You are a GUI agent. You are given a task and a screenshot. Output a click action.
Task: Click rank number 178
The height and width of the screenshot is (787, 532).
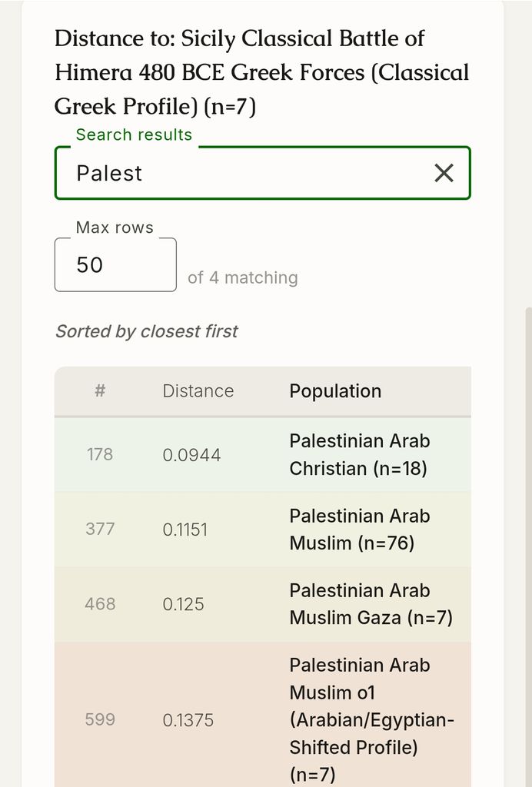tap(100, 455)
